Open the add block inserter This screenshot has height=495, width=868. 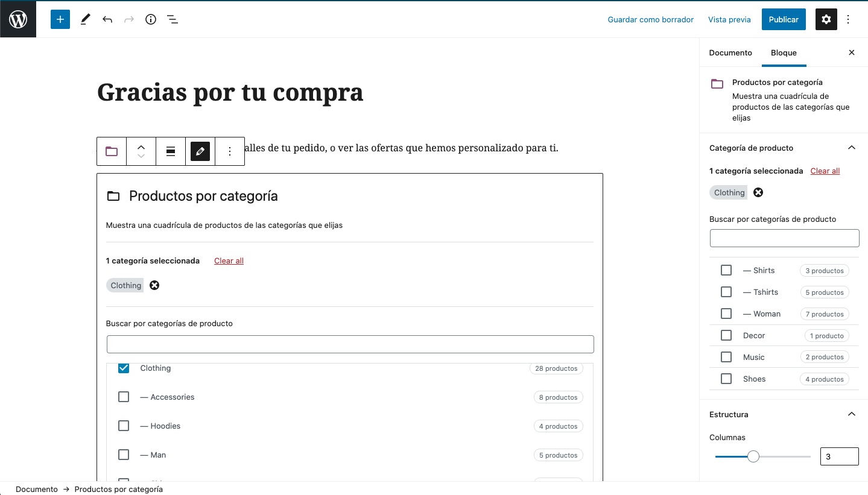click(x=60, y=19)
